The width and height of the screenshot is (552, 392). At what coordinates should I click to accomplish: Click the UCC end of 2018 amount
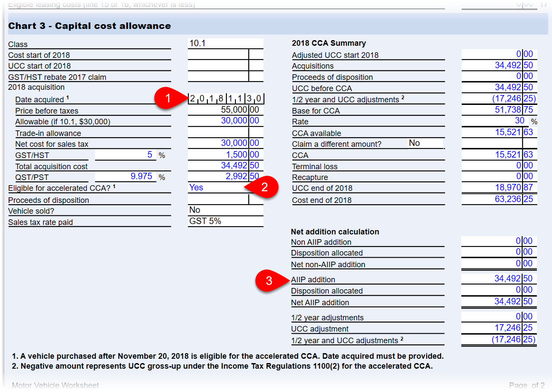499,188
